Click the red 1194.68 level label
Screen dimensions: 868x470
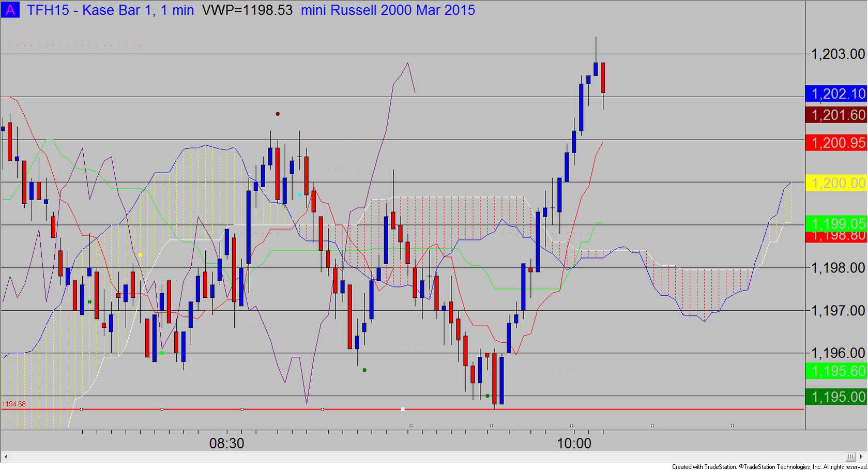(14, 404)
